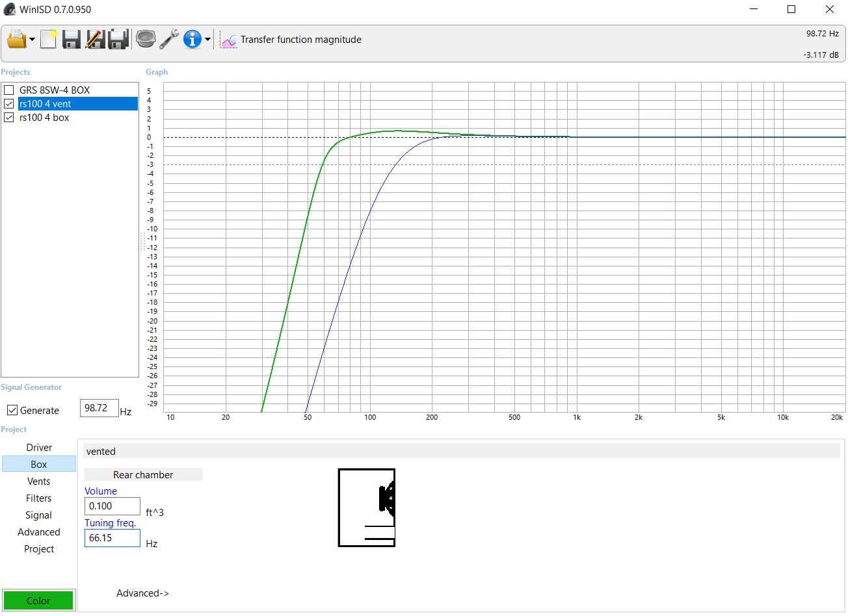Open the driver editor speaker icon
This screenshot has height=616, width=848.
pyautogui.click(x=146, y=40)
